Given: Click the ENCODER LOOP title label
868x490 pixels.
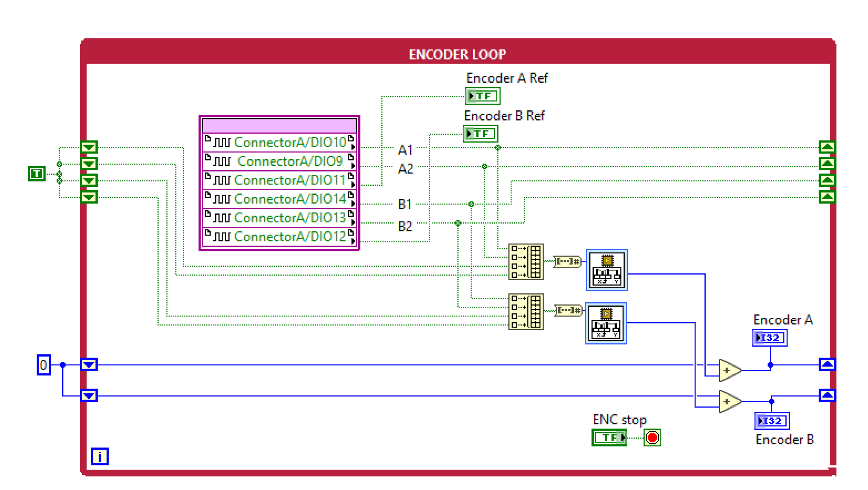Looking at the screenshot, I should pyautogui.click(x=457, y=54).
